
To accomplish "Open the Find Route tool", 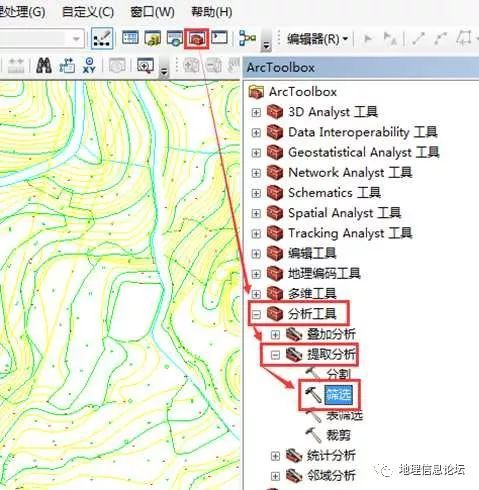I will [x=67, y=65].
